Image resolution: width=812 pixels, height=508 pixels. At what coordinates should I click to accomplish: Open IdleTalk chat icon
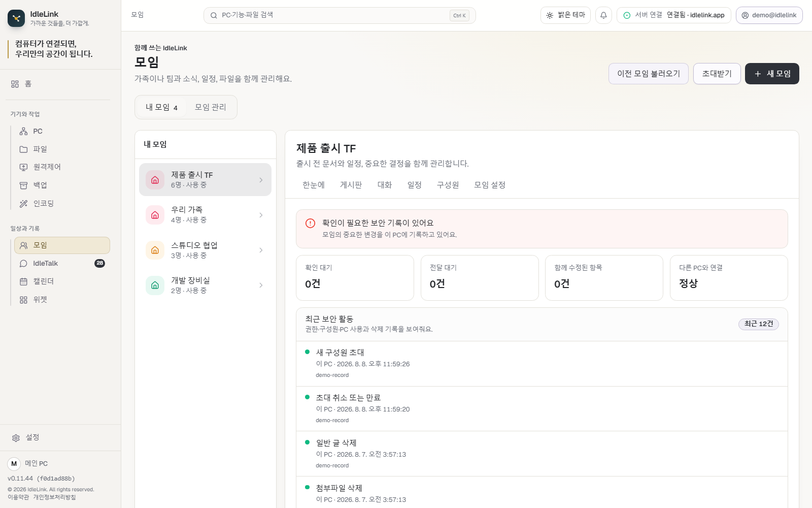point(23,264)
